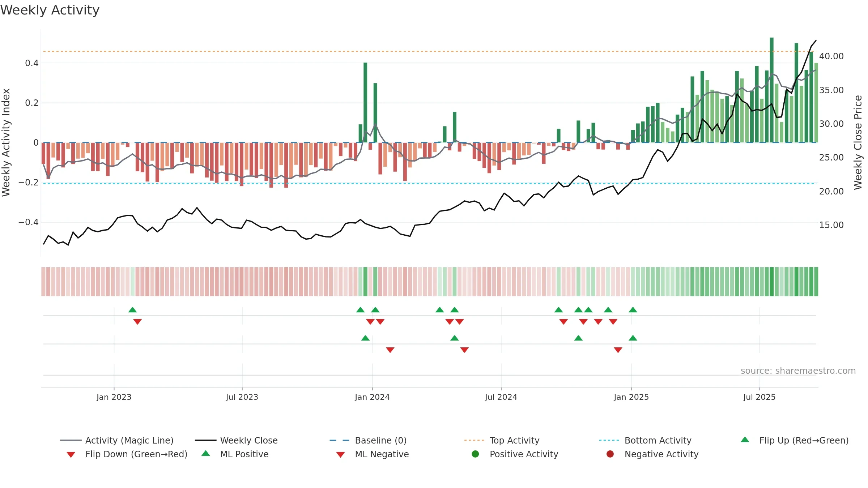Toggle the Weekly Close legend entry
Image resolution: width=868 pixels, height=488 pixels.
pos(236,440)
